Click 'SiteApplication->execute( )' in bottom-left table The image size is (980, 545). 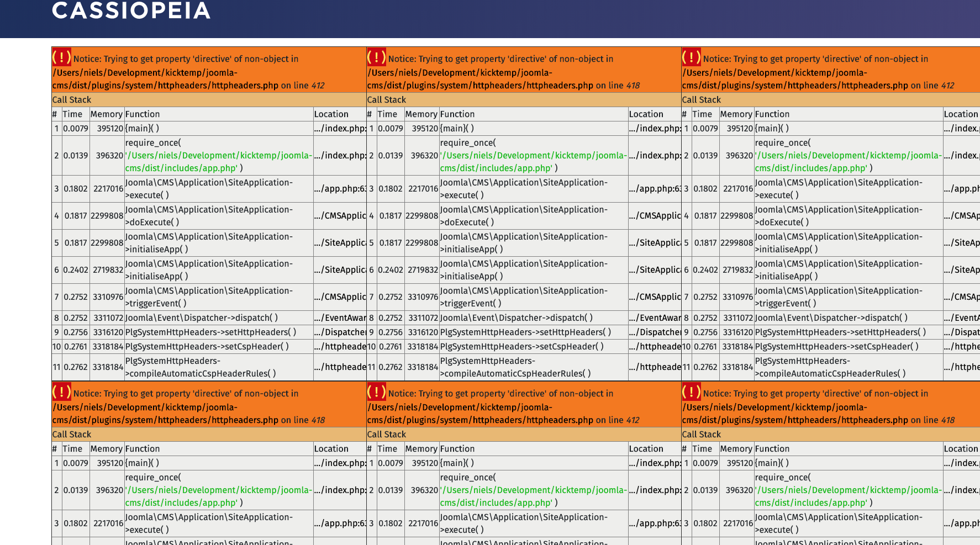tap(209, 523)
